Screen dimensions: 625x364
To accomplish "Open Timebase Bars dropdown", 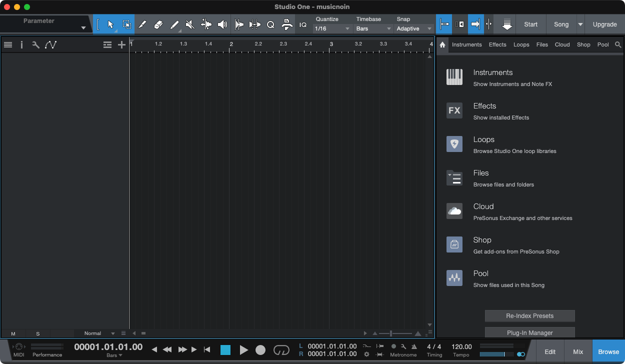I will click(373, 28).
